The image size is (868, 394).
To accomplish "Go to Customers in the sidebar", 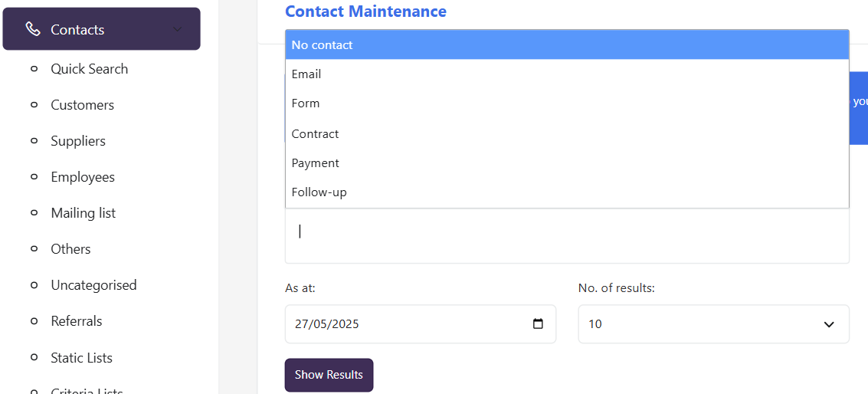I will 83,105.
